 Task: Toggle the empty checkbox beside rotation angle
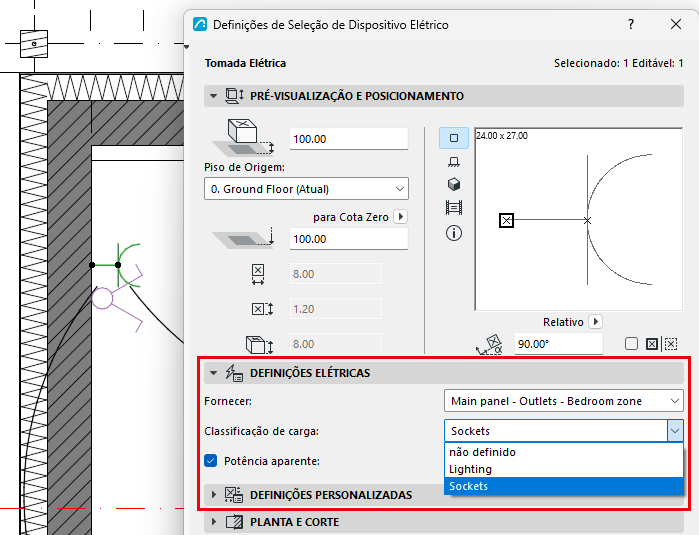pos(631,344)
